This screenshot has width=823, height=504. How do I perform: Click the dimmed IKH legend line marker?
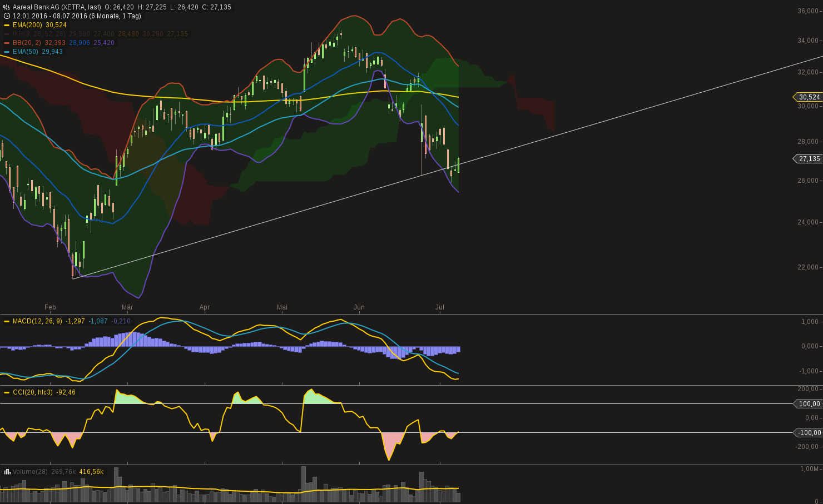pyautogui.click(x=7, y=34)
